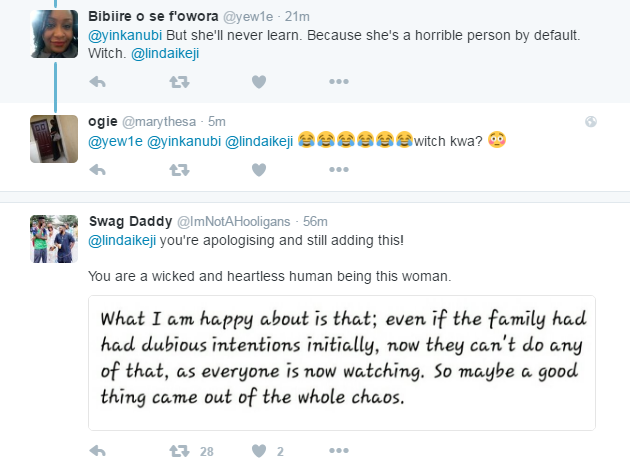Retweet the Bibiire o se f'owora tweet
Screen dimensions: 630x469
click(x=179, y=82)
